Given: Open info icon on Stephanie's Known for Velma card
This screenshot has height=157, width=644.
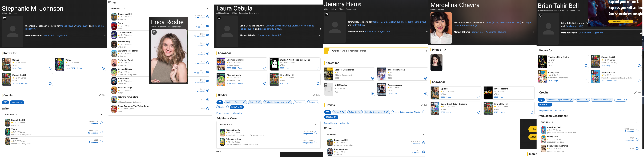Looking at the screenshot, I should point(103,68).
